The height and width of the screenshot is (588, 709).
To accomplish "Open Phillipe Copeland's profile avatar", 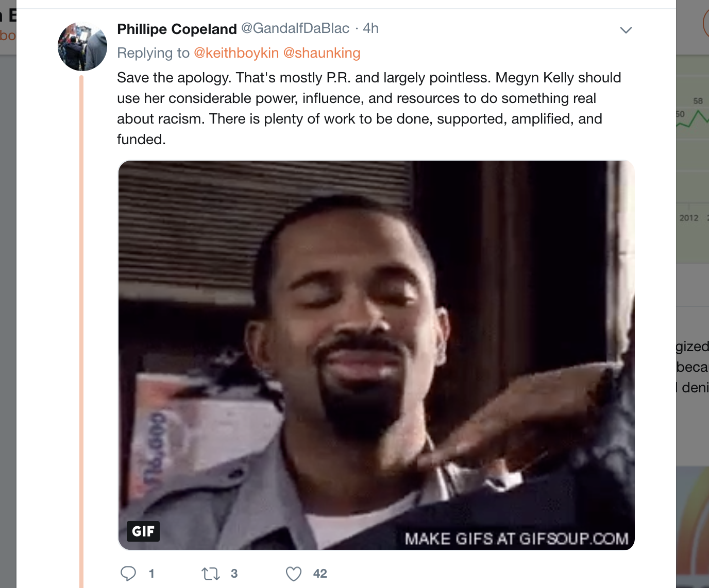I will (82, 46).
